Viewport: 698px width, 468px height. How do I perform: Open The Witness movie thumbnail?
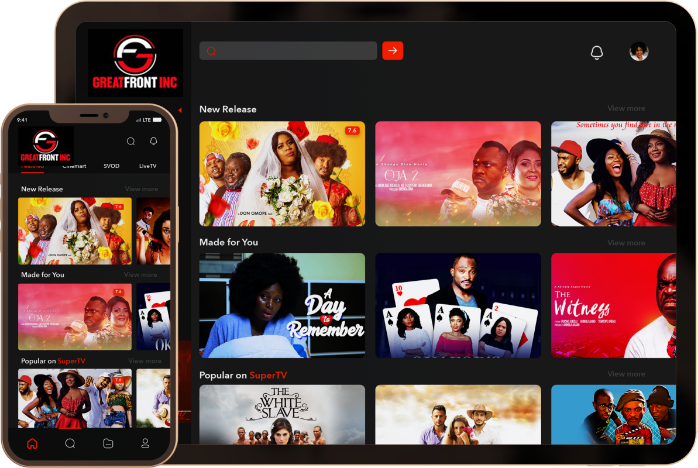tap(613, 305)
